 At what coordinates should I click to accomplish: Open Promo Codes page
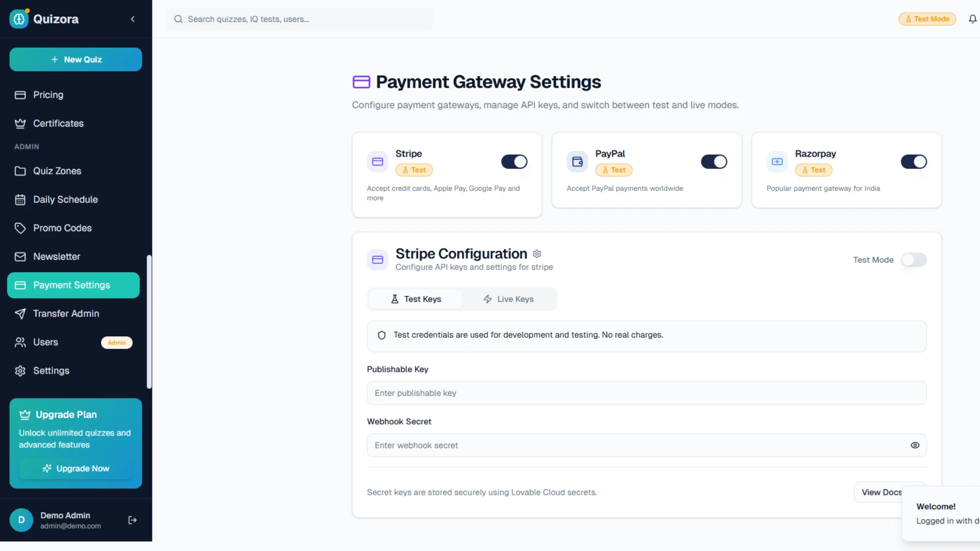click(x=73, y=228)
